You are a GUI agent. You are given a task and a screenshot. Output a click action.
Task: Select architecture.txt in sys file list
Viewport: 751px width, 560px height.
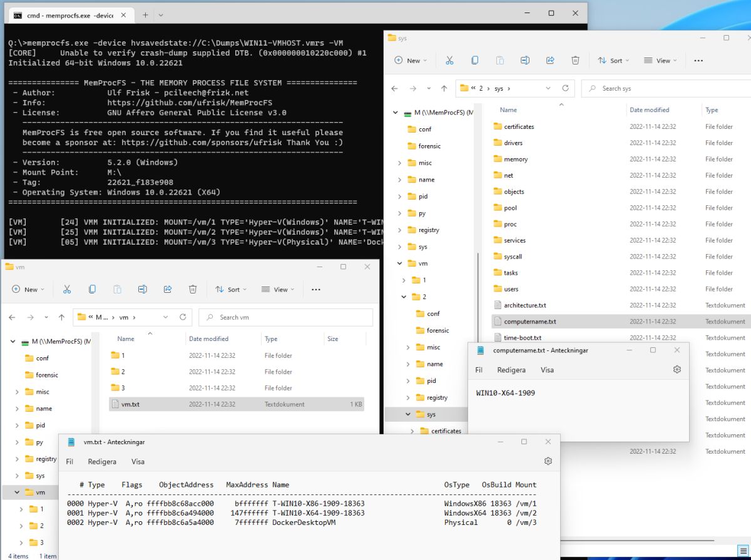pyautogui.click(x=524, y=305)
